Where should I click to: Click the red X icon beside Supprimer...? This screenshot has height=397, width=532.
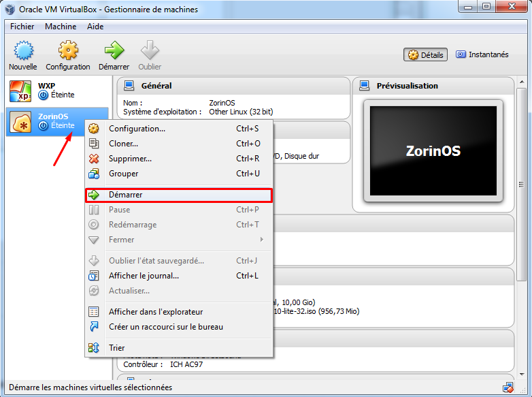94,159
